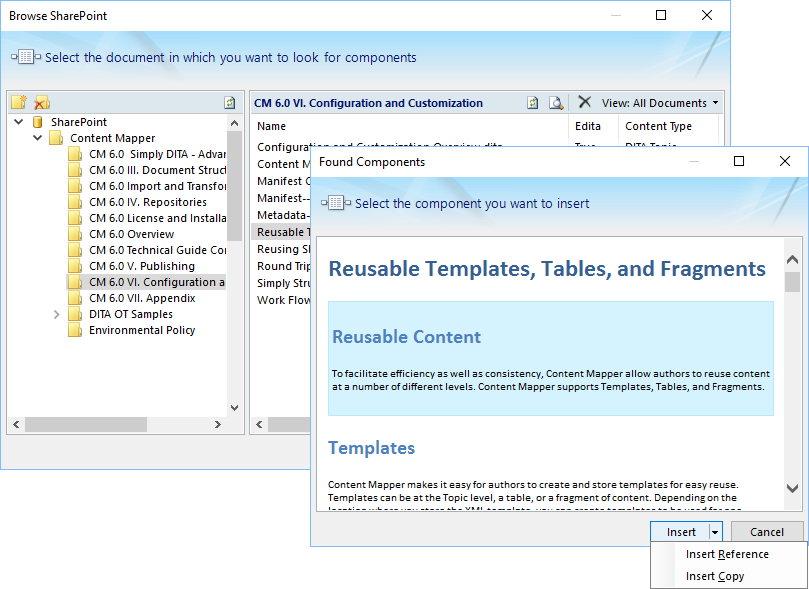Select the Work Flow document row
This screenshot has height=589, width=809.
click(283, 300)
